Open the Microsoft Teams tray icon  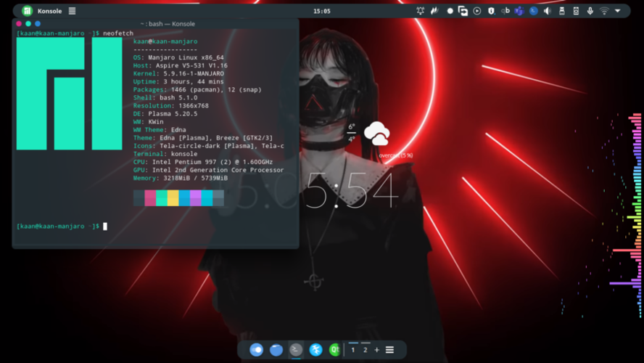coord(519,11)
